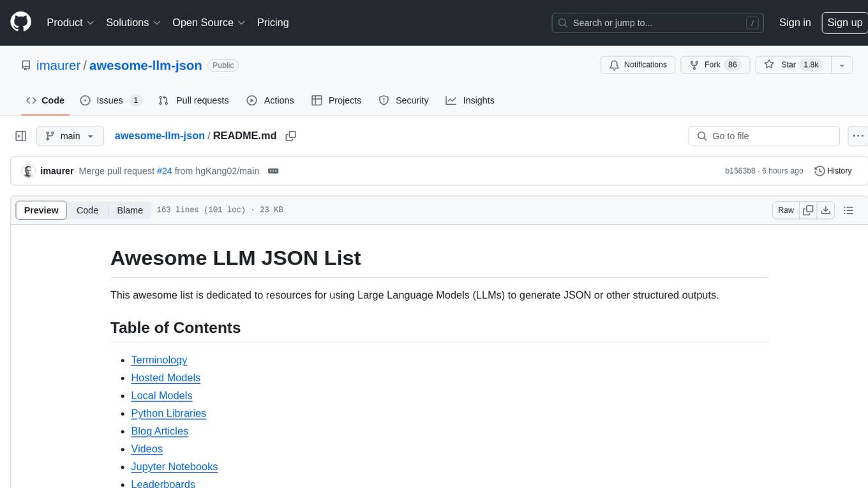Open the Issues tab

coord(110,100)
